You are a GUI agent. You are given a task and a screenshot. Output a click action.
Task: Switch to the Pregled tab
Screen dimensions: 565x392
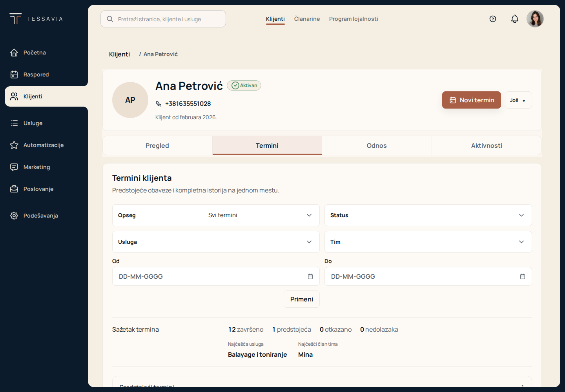coord(157,145)
